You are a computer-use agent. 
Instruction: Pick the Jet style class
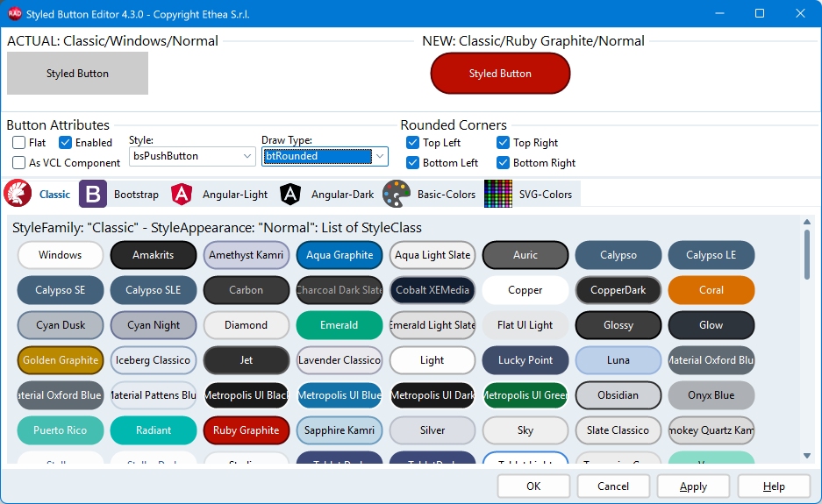[x=247, y=360]
